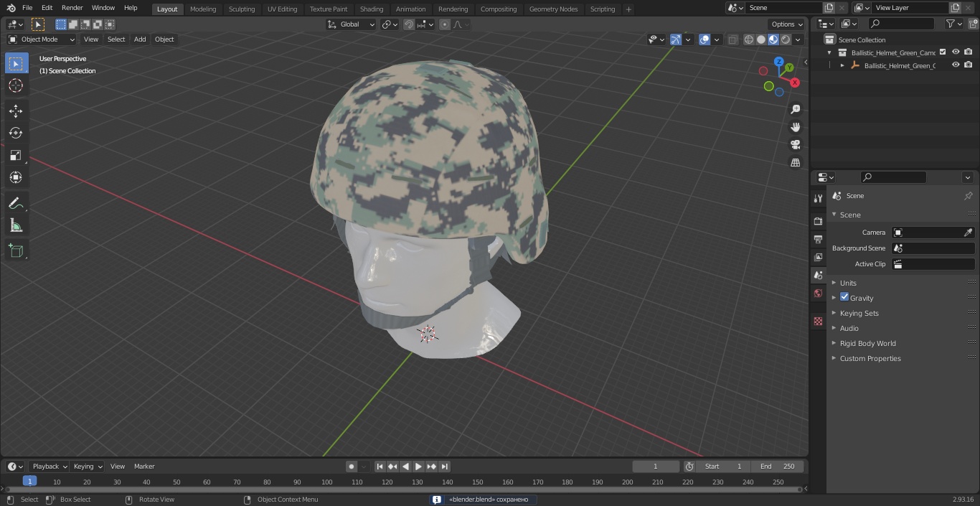This screenshot has width=980, height=506.
Task: Click the pan view hand icon
Action: tap(795, 127)
